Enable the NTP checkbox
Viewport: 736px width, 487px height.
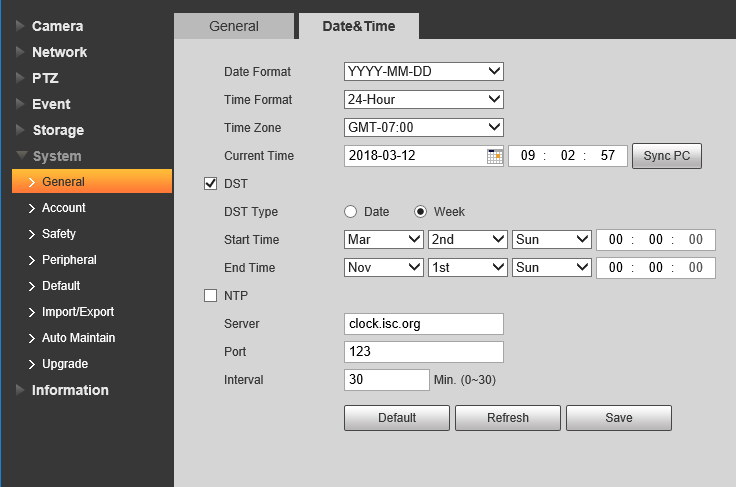pyautogui.click(x=210, y=296)
